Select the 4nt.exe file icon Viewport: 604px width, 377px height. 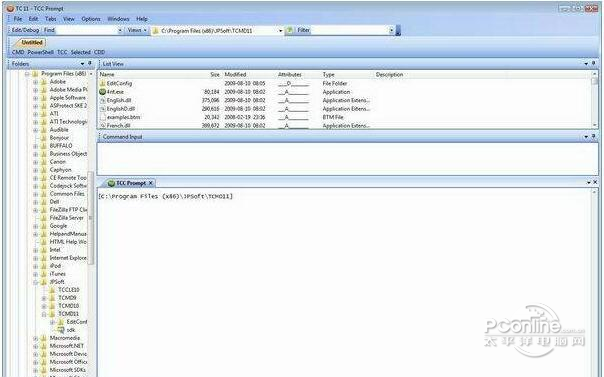pyautogui.click(x=102, y=92)
